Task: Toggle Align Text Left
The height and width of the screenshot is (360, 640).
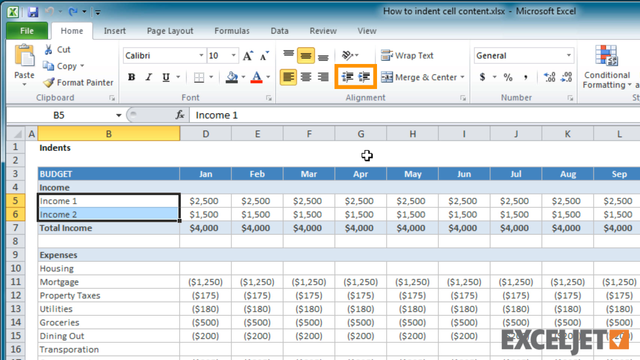Action: (x=289, y=77)
